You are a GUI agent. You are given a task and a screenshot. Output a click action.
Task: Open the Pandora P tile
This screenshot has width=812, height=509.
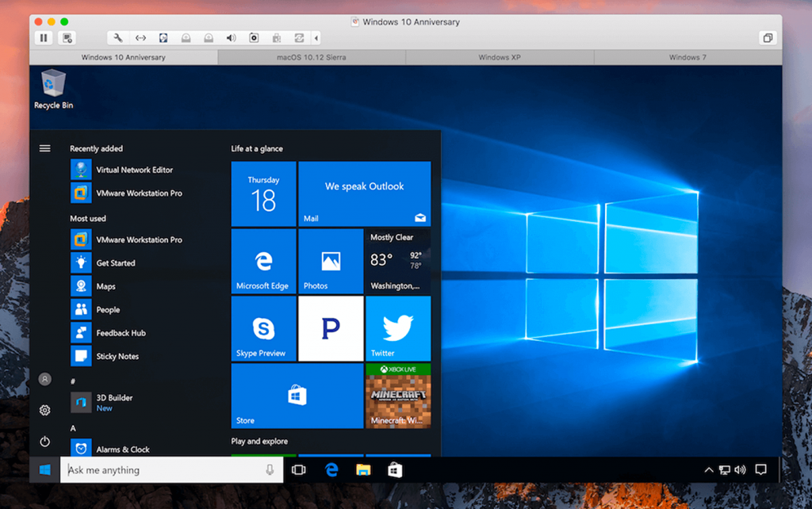[x=331, y=328]
